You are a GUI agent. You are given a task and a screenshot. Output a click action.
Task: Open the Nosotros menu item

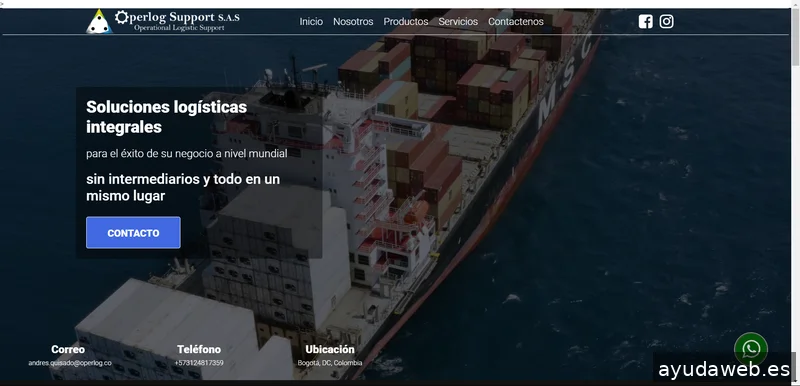click(x=353, y=21)
